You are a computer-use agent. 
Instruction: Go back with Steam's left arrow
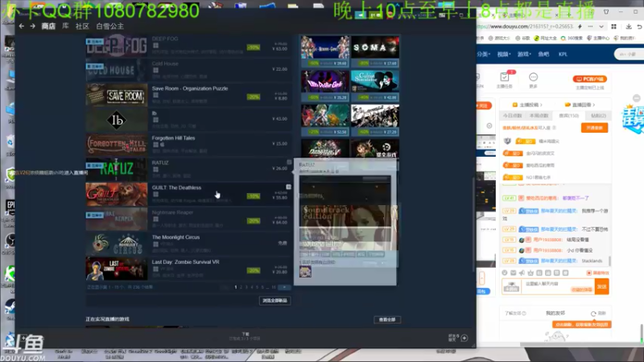(22, 27)
